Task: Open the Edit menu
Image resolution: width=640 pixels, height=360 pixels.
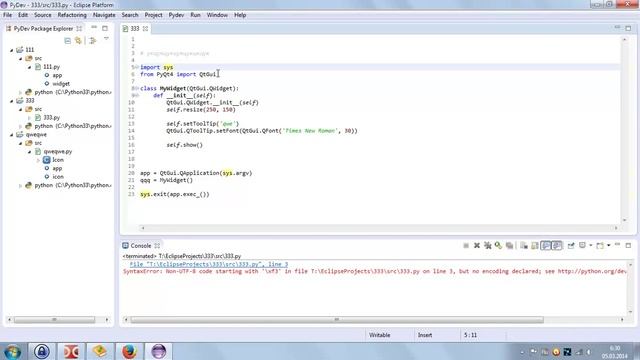Action: (23, 15)
